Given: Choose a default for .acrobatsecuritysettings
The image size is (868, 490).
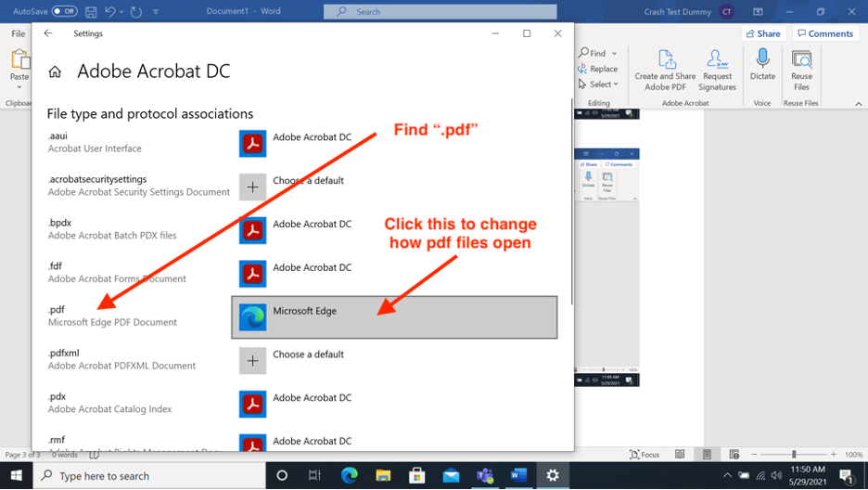Looking at the screenshot, I should point(252,187).
